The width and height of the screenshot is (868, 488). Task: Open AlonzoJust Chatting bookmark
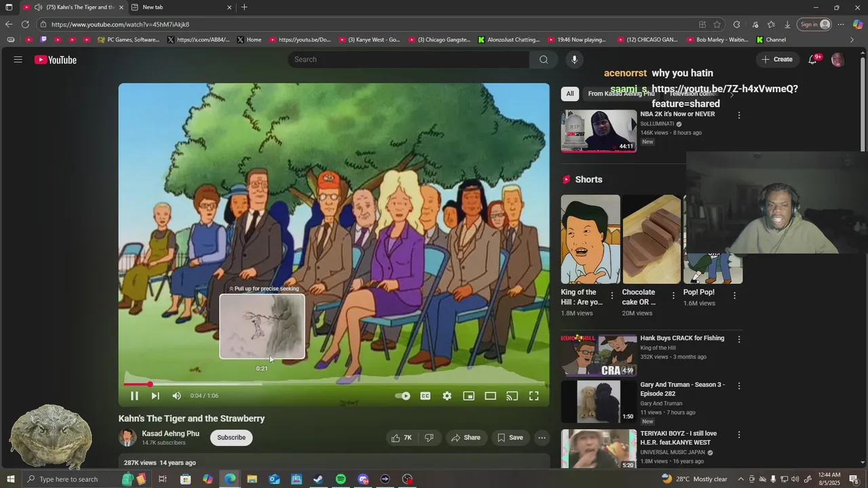click(x=509, y=40)
